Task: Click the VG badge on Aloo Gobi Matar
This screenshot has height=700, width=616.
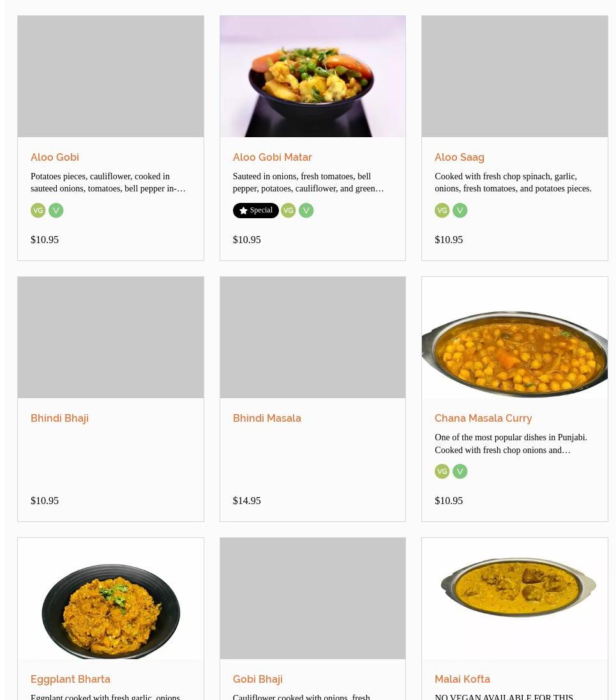Action: 288,211
